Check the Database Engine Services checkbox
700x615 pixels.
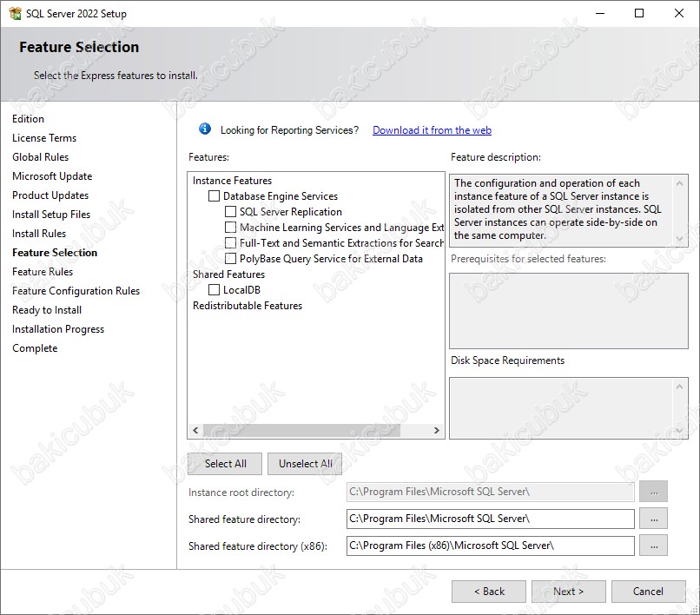[215, 196]
